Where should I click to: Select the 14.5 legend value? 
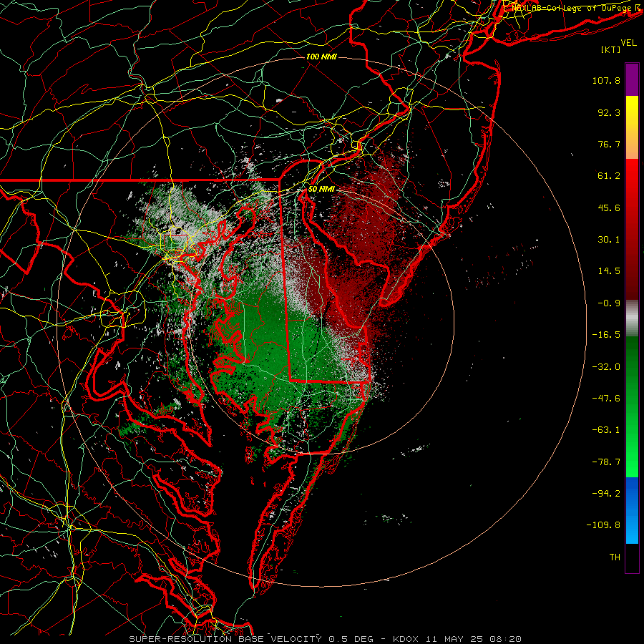[x=609, y=271]
